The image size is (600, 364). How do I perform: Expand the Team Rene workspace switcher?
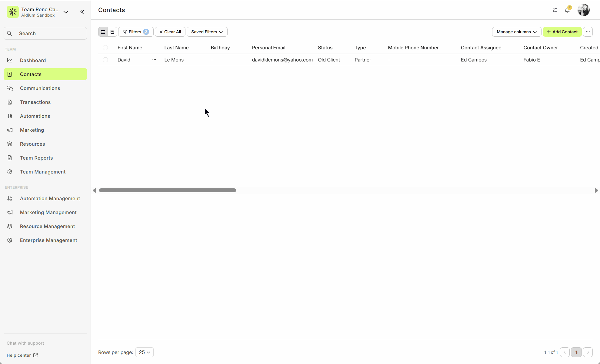coord(66,12)
